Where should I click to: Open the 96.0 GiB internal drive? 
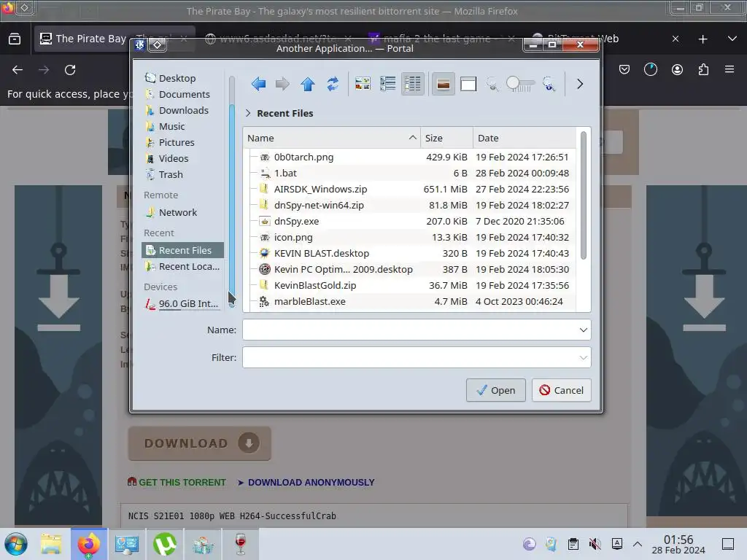183,304
